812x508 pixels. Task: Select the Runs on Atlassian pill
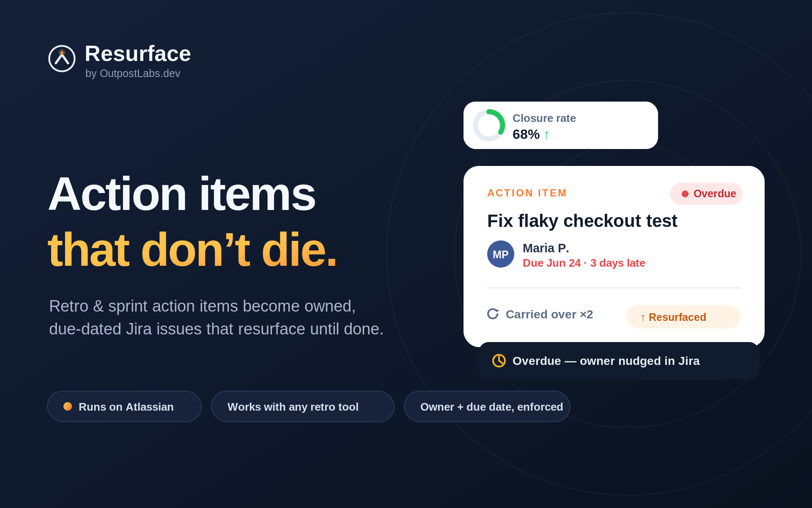click(124, 406)
